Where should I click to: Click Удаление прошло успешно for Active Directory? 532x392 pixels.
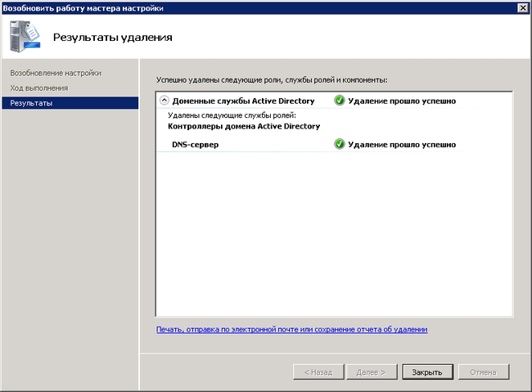pyautogui.click(x=402, y=101)
